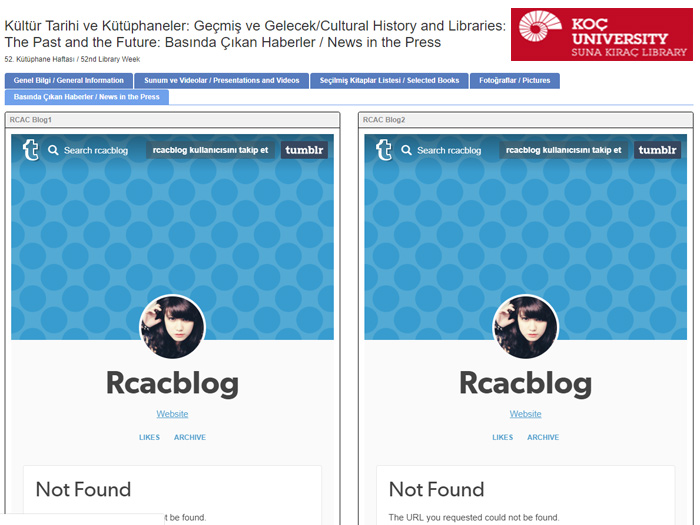Open ARCHIVE in RCAC Blog2
700x525 pixels.
pos(543,438)
